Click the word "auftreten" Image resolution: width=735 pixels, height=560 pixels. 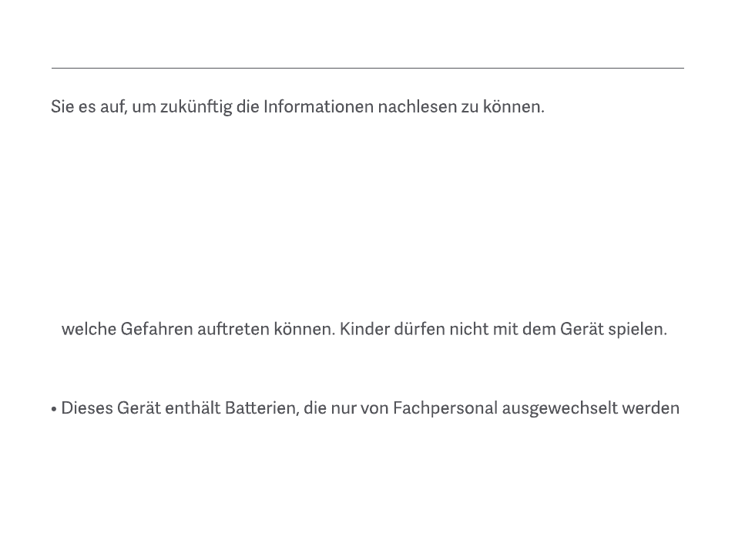click(233, 329)
